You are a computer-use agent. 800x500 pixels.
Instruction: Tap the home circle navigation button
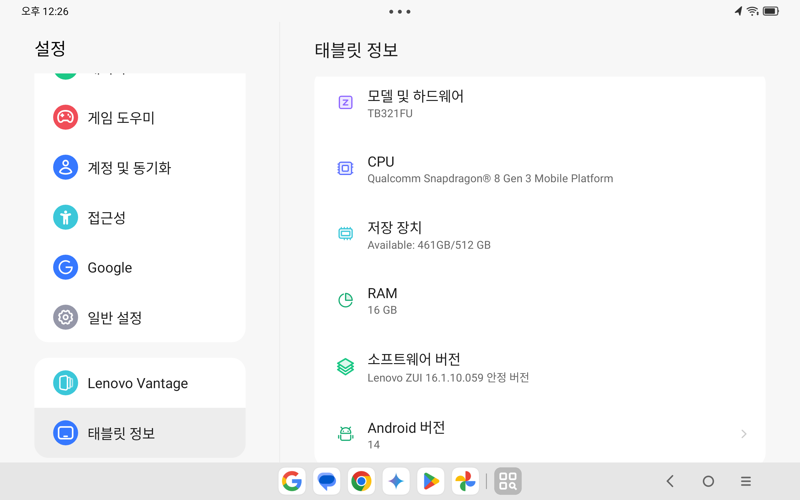click(708, 481)
